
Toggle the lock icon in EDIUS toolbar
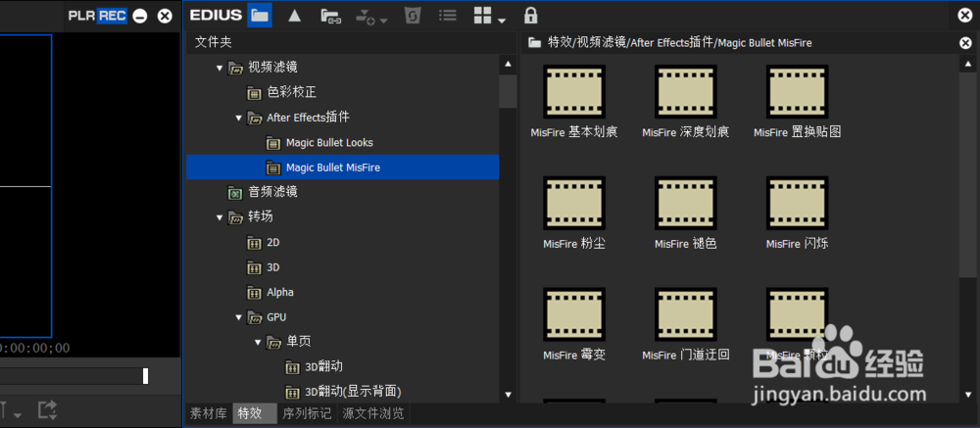[x=530, y=16]
